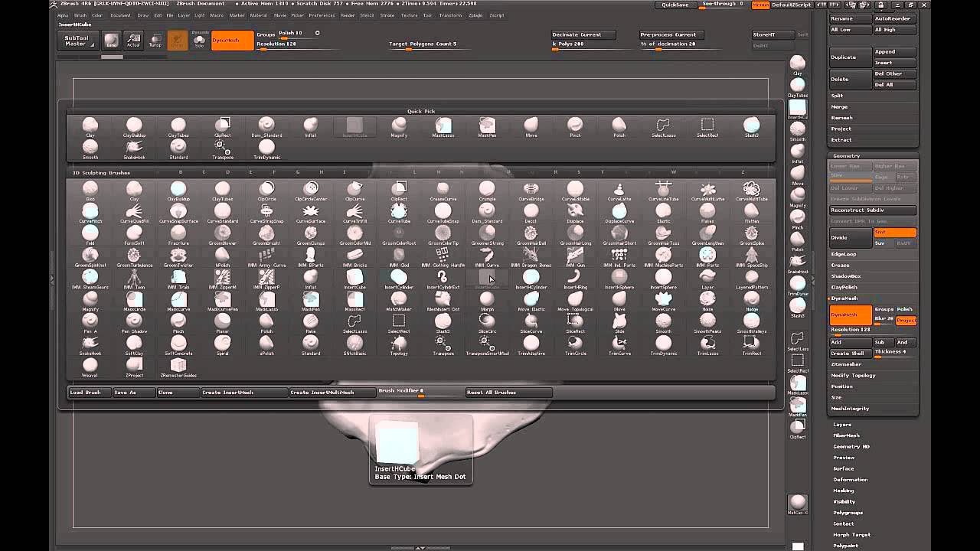Screen dimensions: 980x551
Task: Toggle the Transp button in the top shelf
Action: 155,41
